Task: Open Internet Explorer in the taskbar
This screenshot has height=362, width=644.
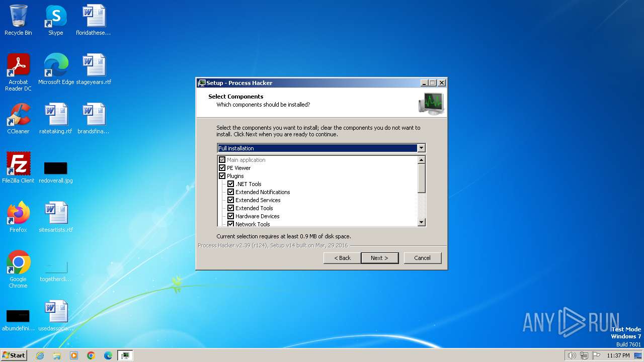Action: [x=40, y=355]
